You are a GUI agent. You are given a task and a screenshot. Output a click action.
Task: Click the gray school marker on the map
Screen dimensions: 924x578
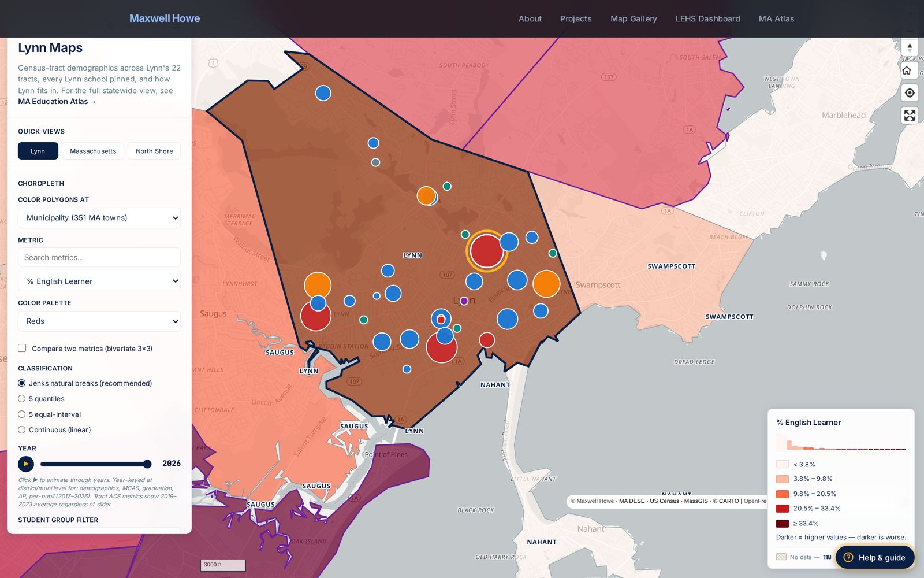[x=375, y=162]
